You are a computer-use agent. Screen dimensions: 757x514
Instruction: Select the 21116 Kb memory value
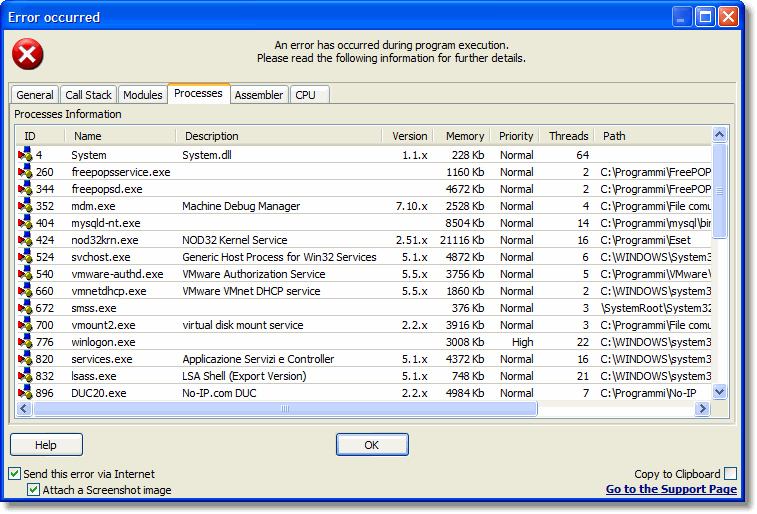click(462, 240)
